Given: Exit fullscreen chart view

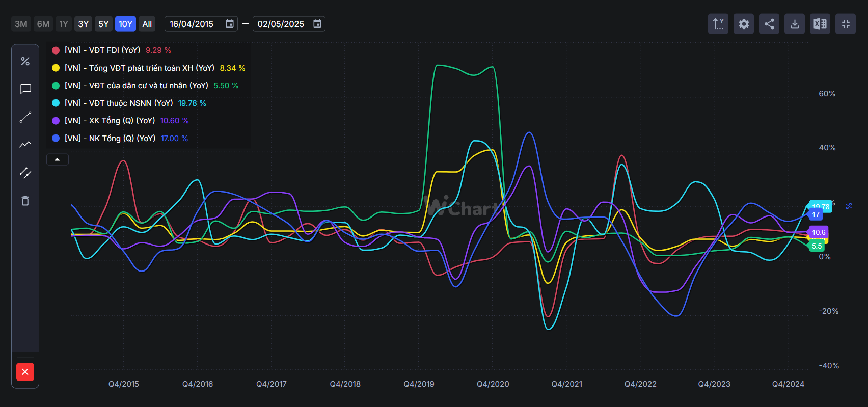Looking at the screenshot, I should (846, 24).
